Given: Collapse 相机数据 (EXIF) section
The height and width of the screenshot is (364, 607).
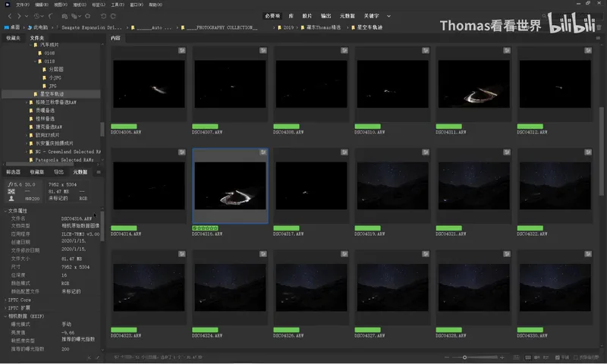Looking at the screenshot, I should [5, 316].
